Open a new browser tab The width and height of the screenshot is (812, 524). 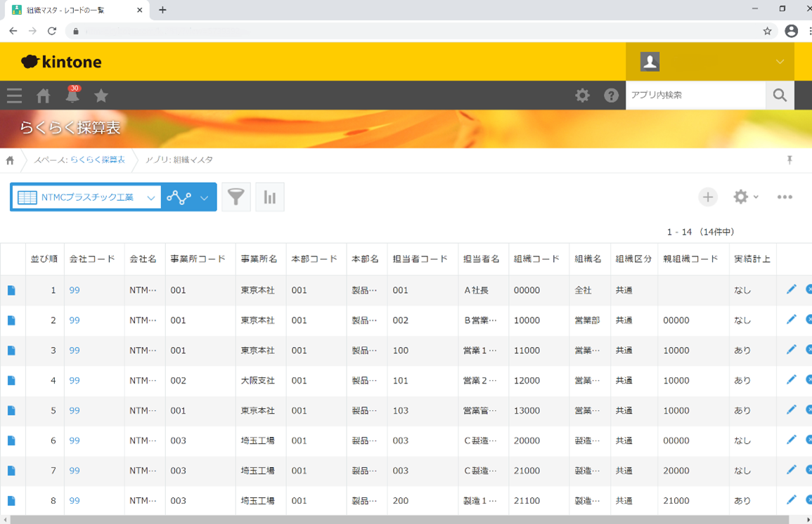pyautogui.click(x=162, y=10)
